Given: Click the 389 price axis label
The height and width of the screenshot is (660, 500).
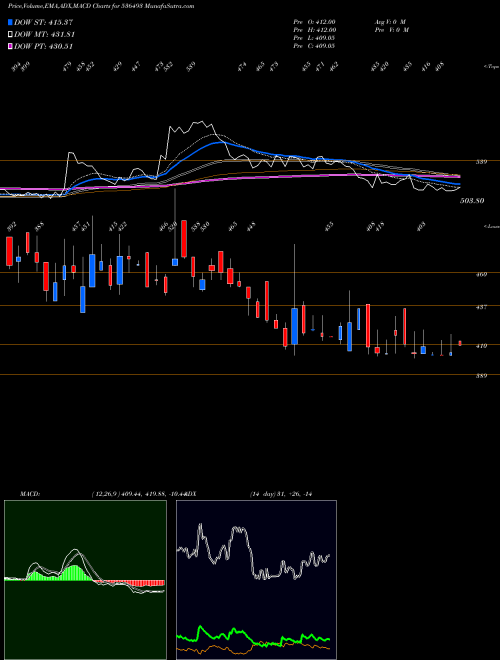Looking at the screenshot, I should point(481,376).
